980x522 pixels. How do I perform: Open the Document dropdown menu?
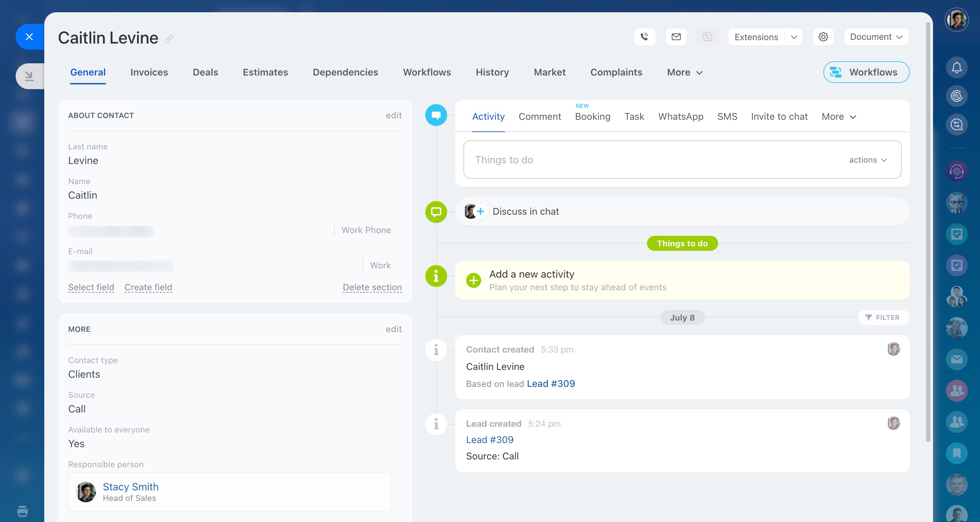point(876,37)
